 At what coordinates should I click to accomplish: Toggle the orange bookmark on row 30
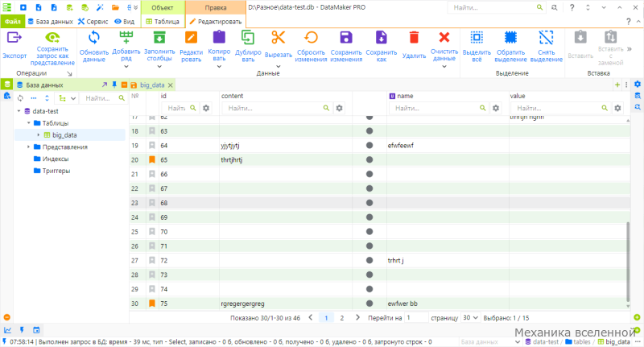[x=152, y=304]
